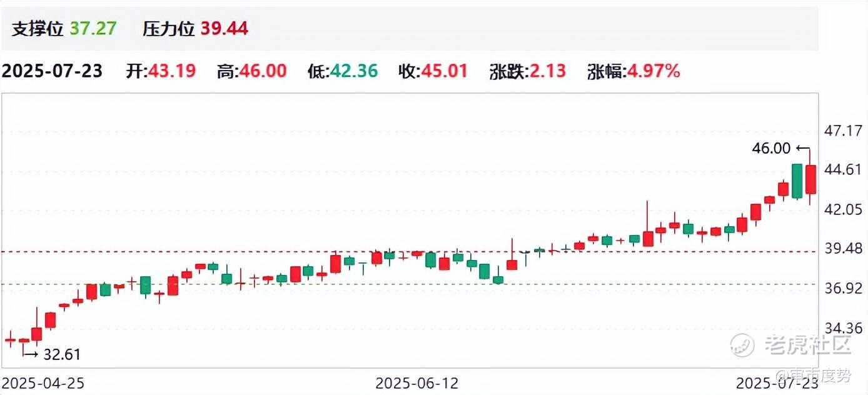The image size is (868, 395).
Task: Click the 39.48 price axis label
Action: coord(844,249)
